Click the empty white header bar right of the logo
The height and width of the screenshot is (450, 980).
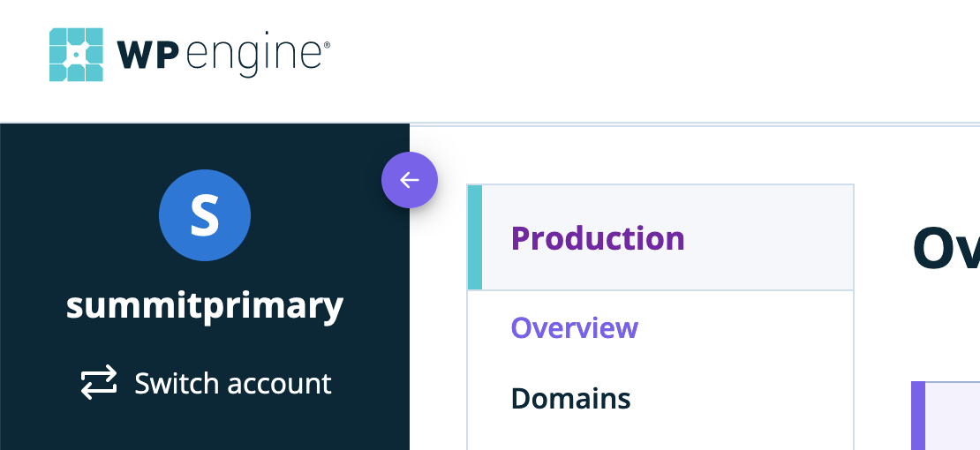[650, 61]
